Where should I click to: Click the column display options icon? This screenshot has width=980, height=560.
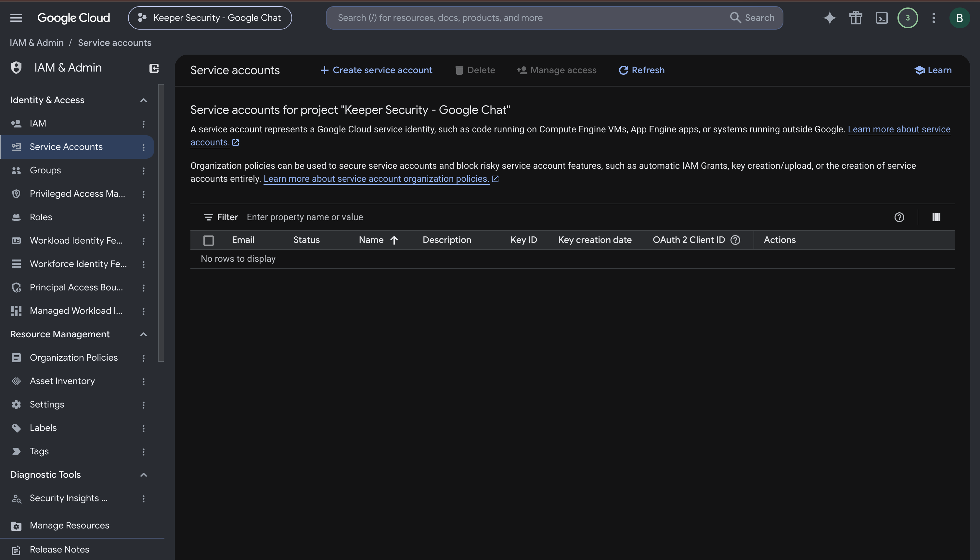[x=936, y=217]
